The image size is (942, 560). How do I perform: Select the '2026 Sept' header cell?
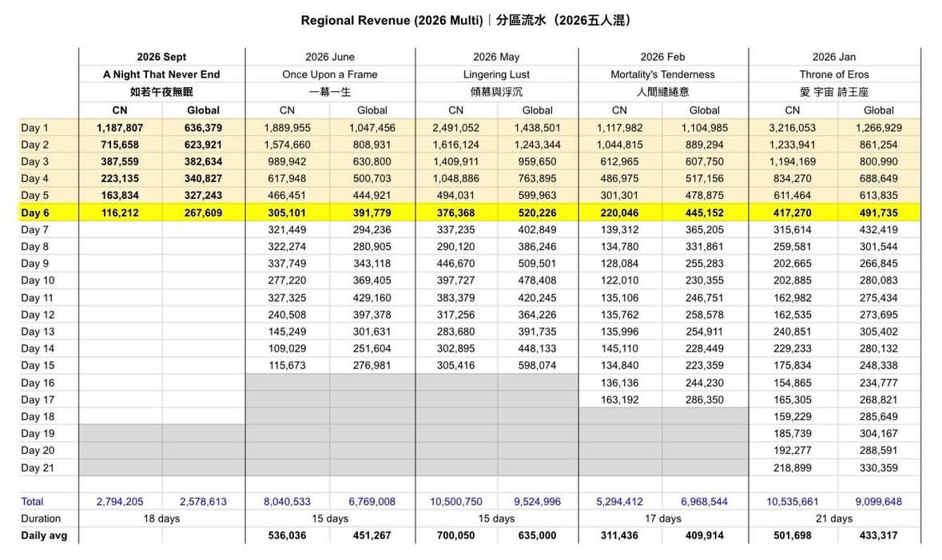click(x=161, y=57)
